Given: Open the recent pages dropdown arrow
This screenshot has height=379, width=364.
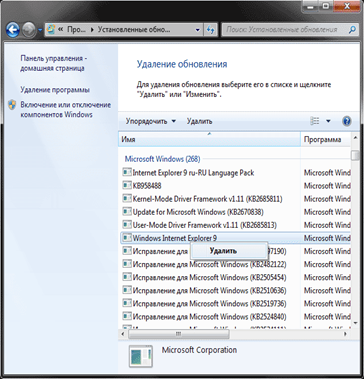Looking at the screenshot, I should pyautogui.click(x=40, y=30).
